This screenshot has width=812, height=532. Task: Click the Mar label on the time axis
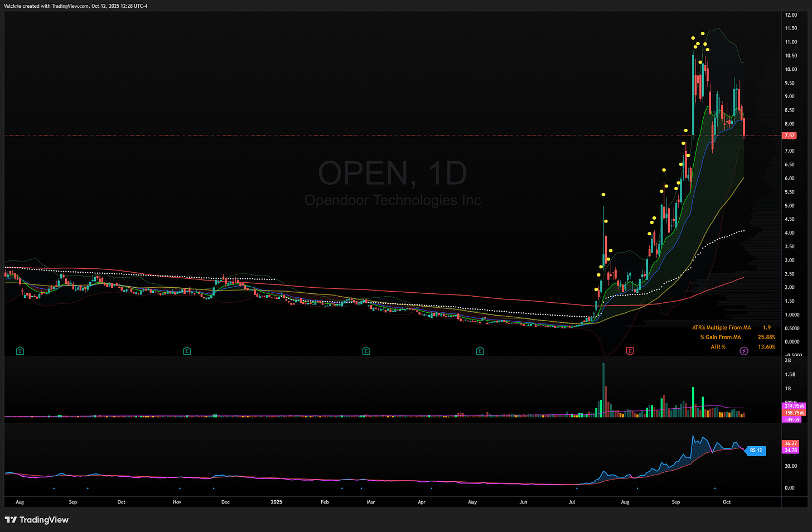pyautogui.click(x=370, y=502)
